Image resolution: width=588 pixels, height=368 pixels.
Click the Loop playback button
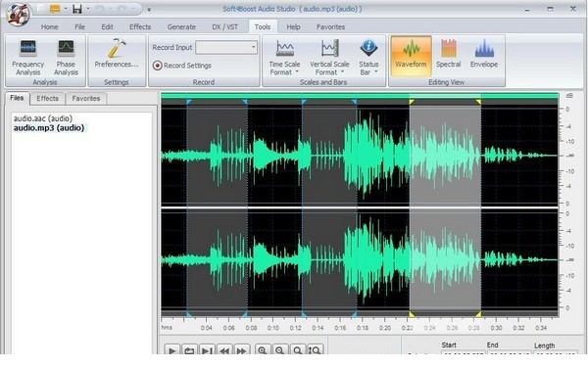click(x=189, y=350)
